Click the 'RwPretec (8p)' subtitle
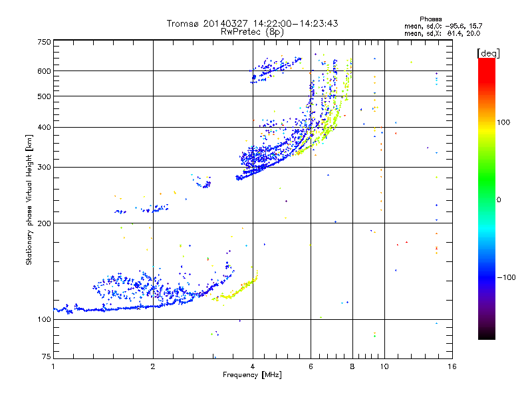 [252, 32]
